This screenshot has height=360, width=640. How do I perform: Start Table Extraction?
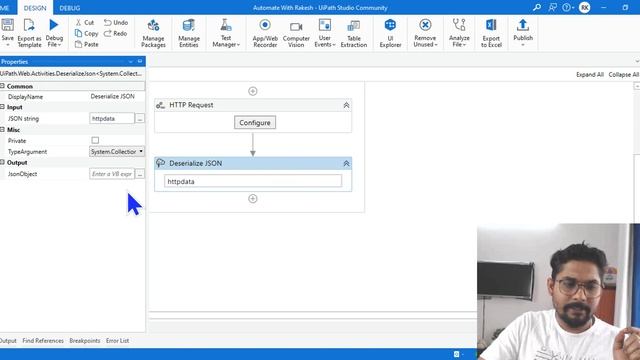pyautogui.click(x=354, y=33)
